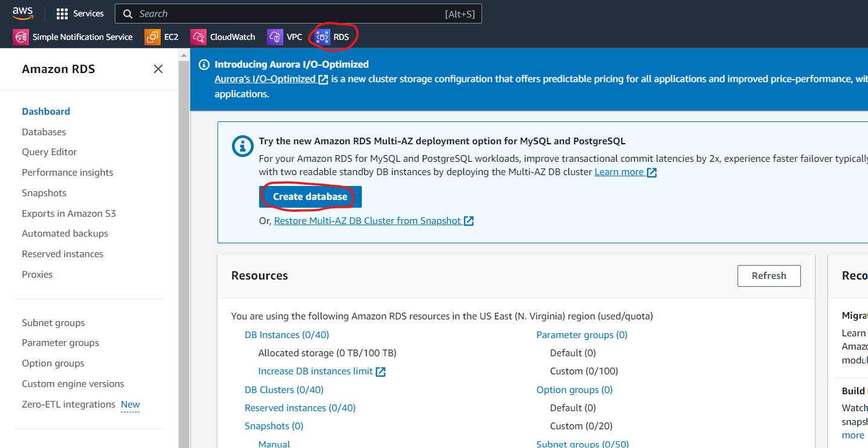The height and width of the screenshot is (448, 868).
Task: Open Automated backups in the sidebar
Action: 65,234
